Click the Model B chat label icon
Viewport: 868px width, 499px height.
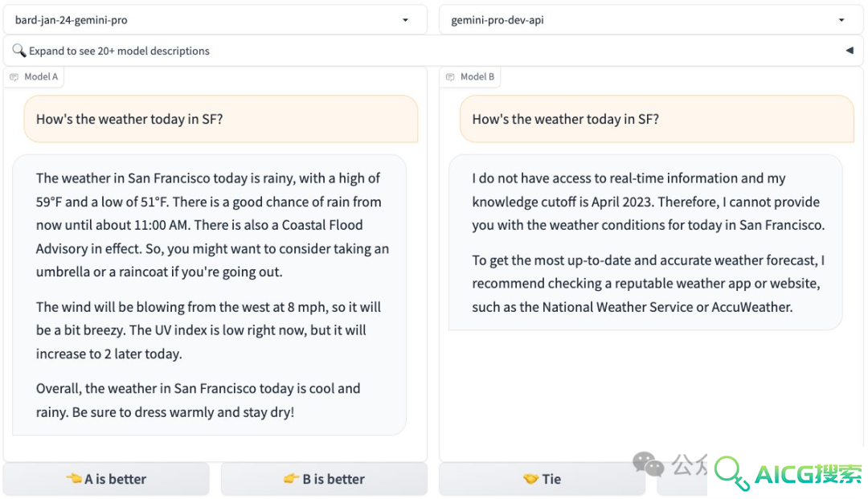click(x=450, y=77)
